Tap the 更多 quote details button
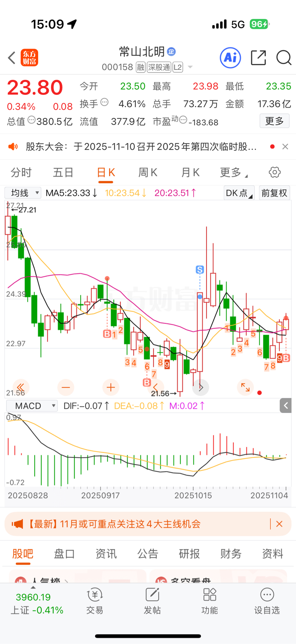 274,121
